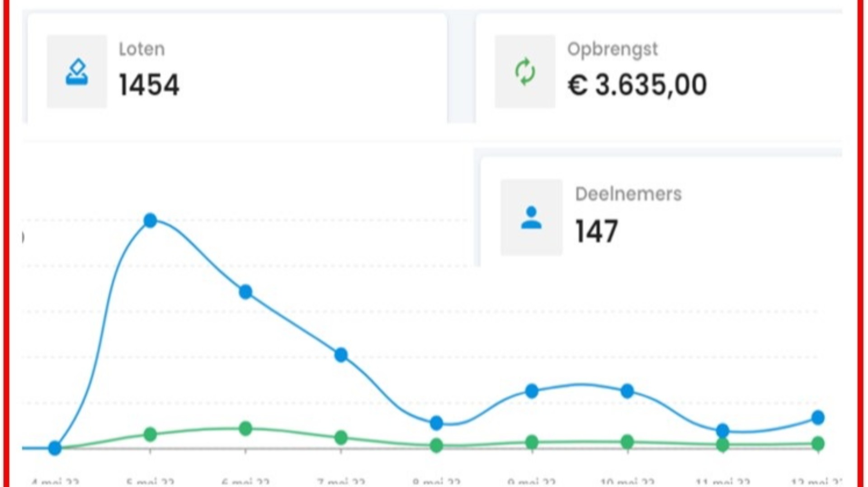Select the Deelnemers count 147
The width and height of the screenshot is (868, 487).
596,231
